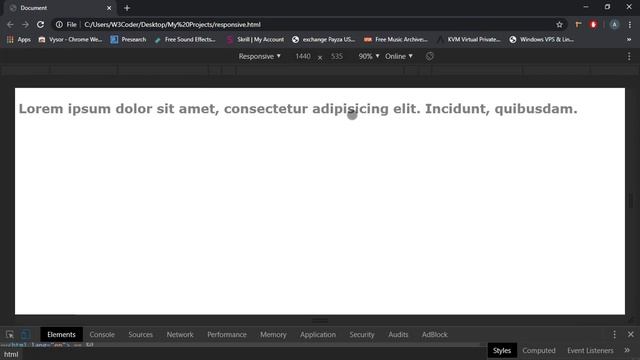Click the address bar URL

[x=172, y=24]
